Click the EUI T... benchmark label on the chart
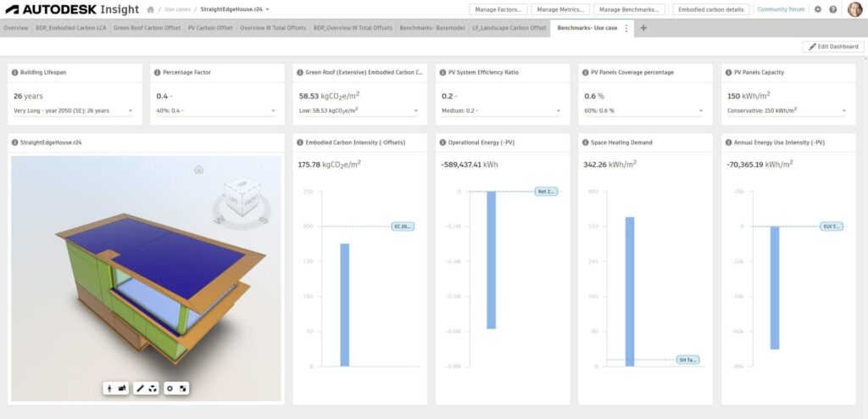 pyautogui.click(x=832, y=226)
